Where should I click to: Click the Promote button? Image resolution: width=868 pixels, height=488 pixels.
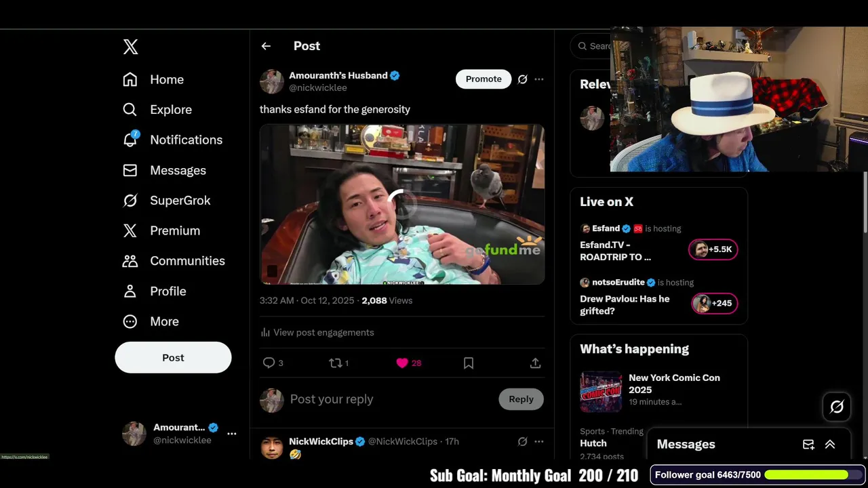tap(484, 79)
